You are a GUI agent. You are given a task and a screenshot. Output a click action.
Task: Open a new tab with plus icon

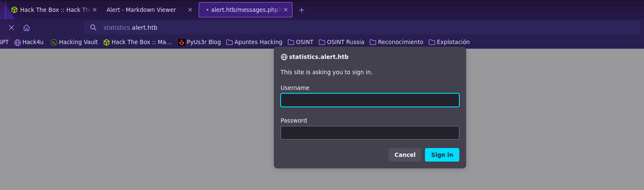point(301,10)
